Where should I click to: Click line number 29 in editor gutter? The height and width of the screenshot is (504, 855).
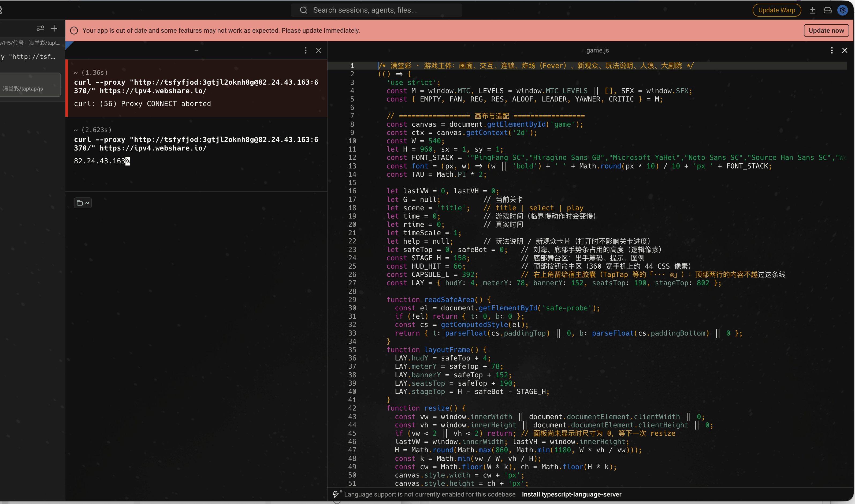[352, 300]
